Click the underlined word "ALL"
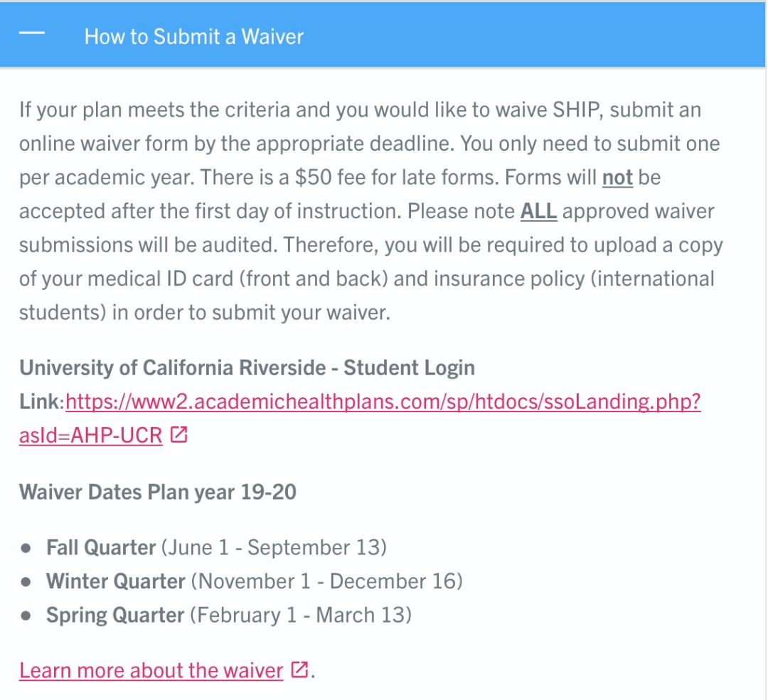 [x=538, y=211]
